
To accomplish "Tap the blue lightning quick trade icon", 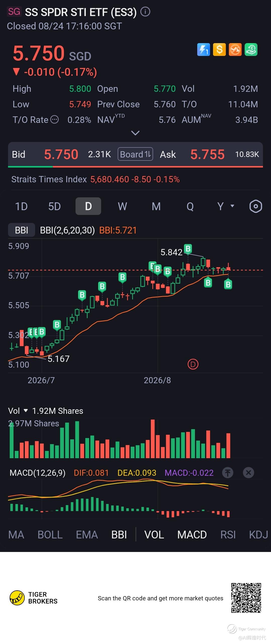I will click(x=204, y=49).
